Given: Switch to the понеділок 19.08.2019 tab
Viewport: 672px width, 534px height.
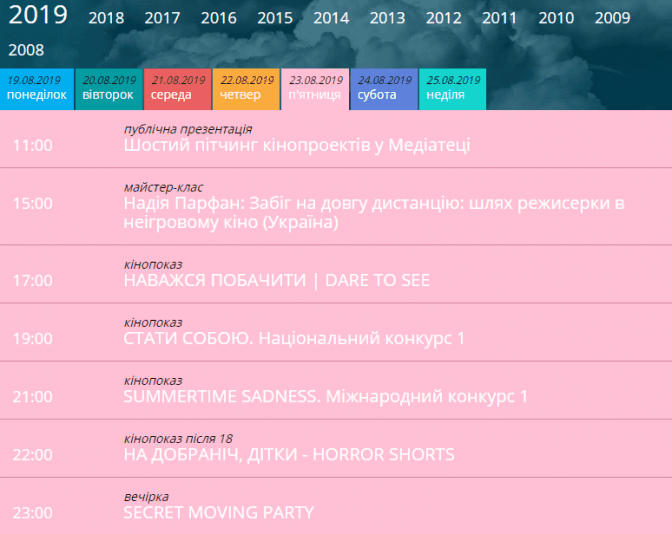Looking at the screenshot, I should [37, 88].
